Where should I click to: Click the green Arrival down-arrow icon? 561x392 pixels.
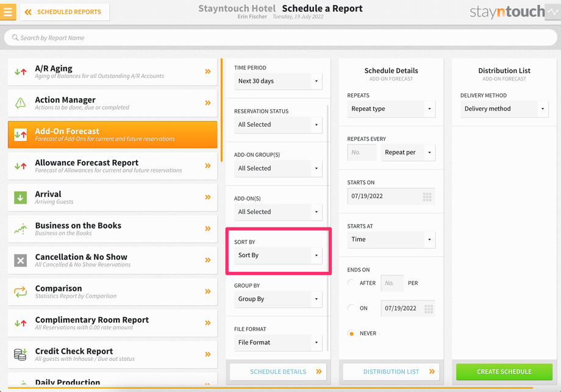click(20, 198)
